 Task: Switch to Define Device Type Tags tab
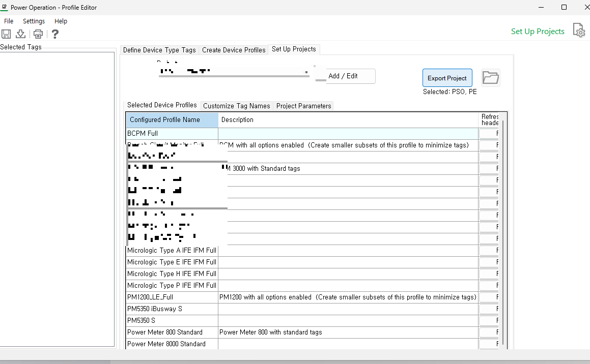[x=159, y=50]
